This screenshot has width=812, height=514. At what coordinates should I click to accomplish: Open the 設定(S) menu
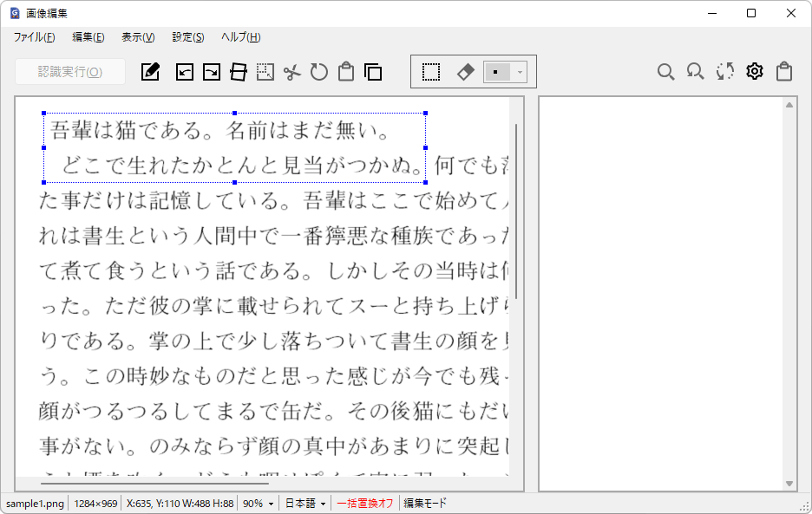(188, 37)
